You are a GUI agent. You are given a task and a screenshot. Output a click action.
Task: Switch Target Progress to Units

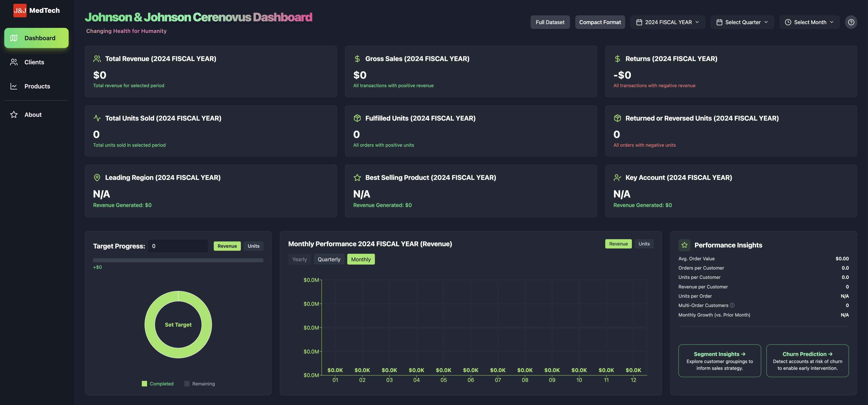(253, 246)
